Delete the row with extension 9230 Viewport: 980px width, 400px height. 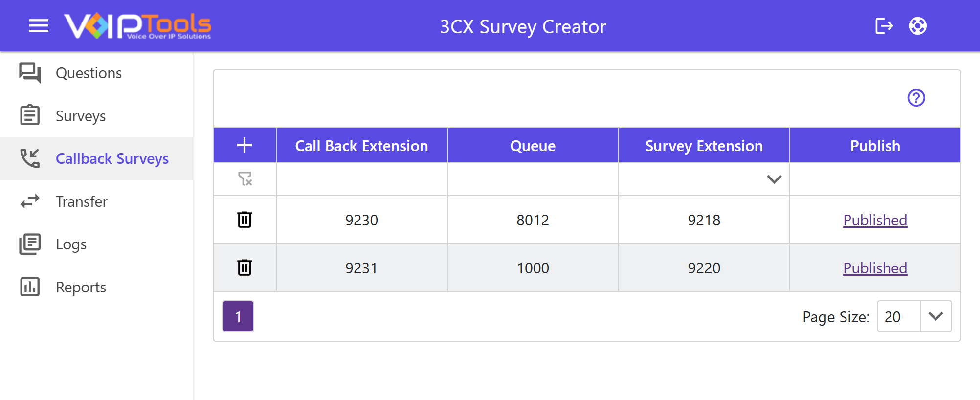(x=245, y=220)
